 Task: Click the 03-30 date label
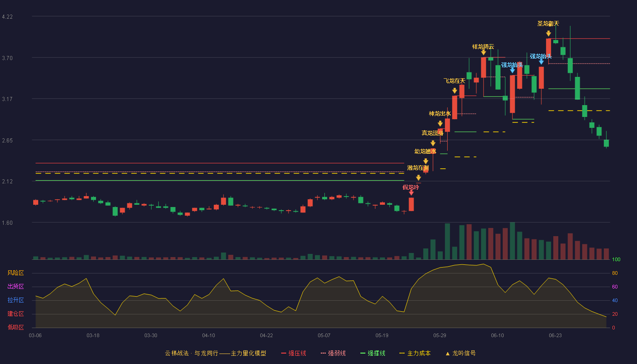(151, 335)
